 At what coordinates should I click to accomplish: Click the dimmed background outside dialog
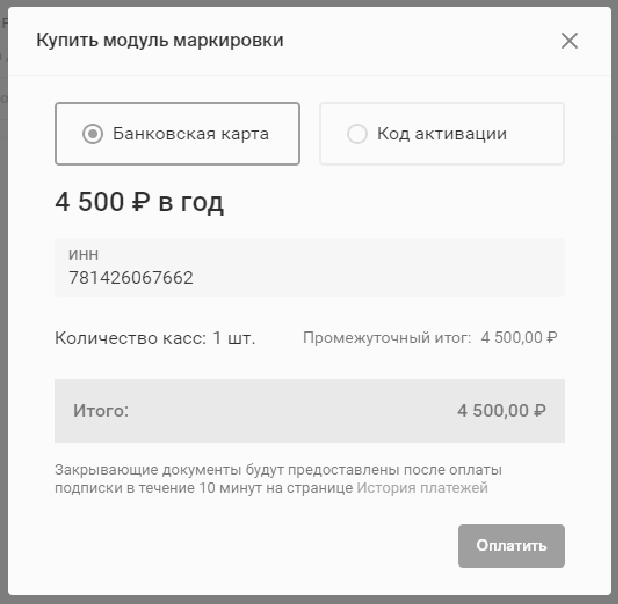click(x=4, y=300)
